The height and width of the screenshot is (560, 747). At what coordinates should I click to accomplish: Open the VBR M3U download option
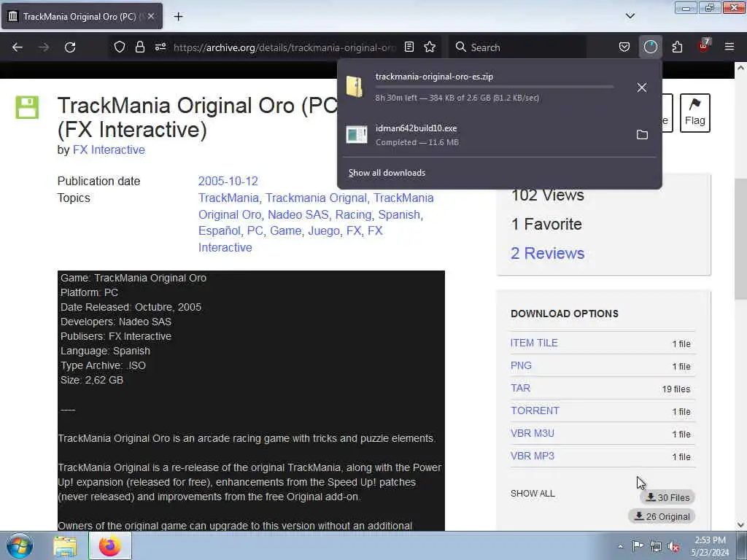pos(532,433)
